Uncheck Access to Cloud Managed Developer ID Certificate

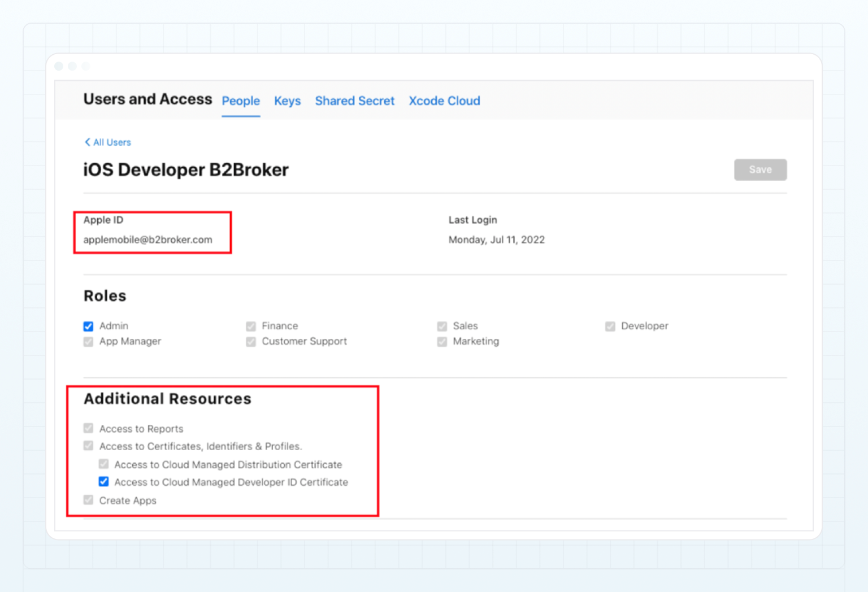(103, 481)
